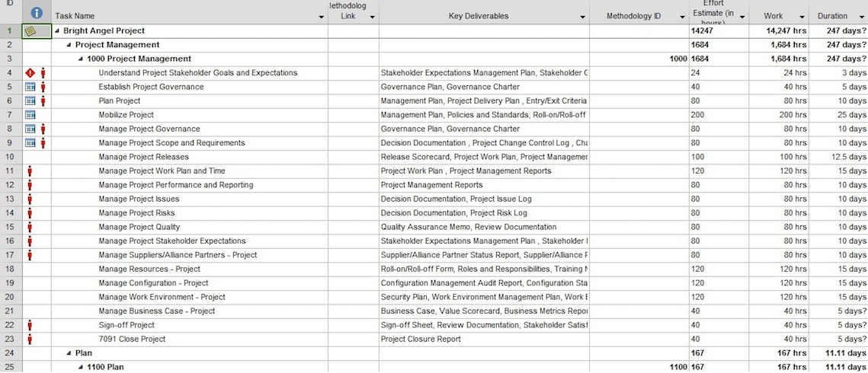Select row 10 by its ID header
Screen dimensions: 868x373
coord(10,157)
